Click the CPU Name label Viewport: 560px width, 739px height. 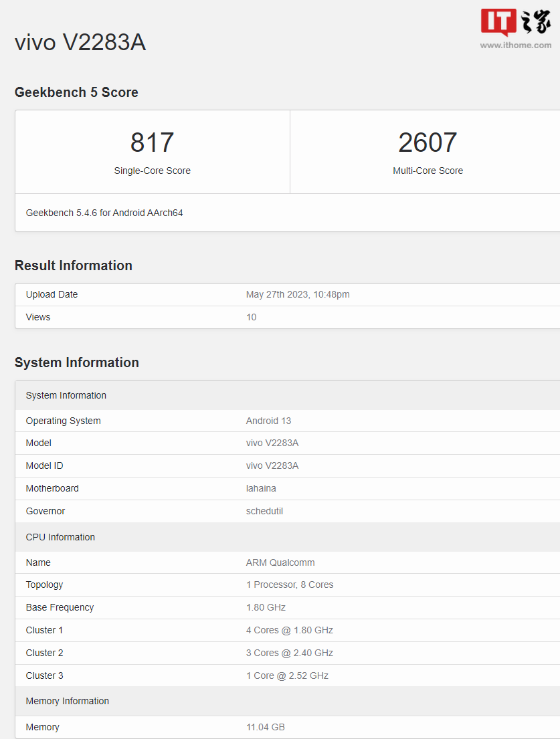(38, 562)
